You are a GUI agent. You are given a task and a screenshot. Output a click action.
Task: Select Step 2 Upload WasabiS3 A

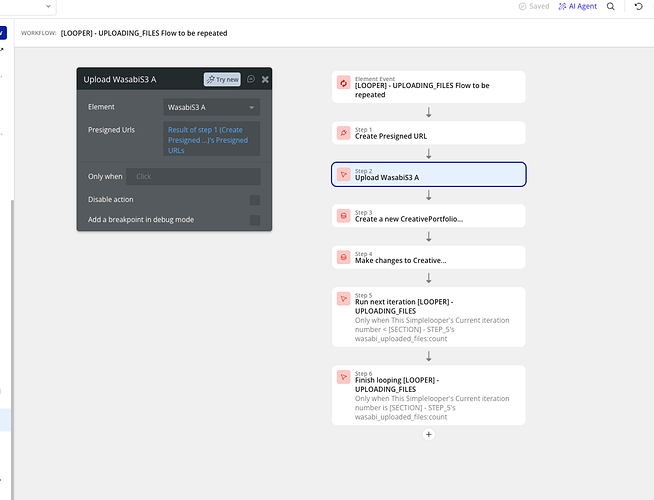pos(428,174)
